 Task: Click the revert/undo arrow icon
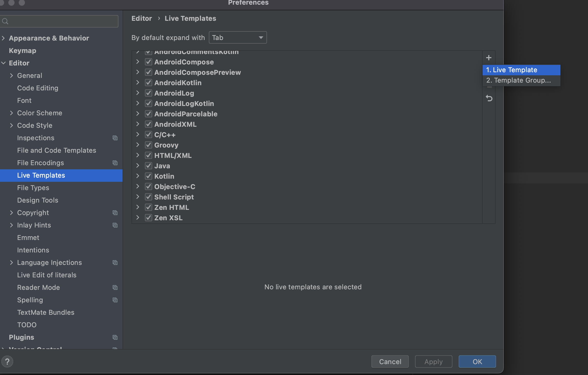pyautogui.click(x=489, y=98)
